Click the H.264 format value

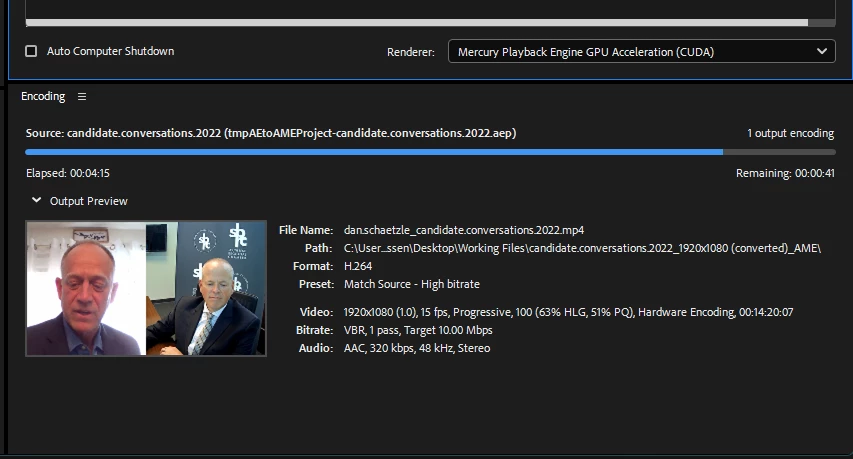point(358,266)
